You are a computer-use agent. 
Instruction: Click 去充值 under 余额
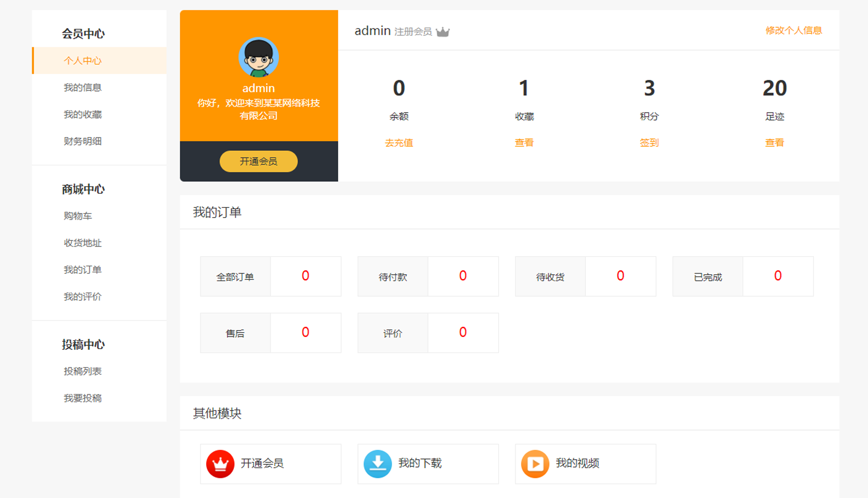tap(399, 142)
